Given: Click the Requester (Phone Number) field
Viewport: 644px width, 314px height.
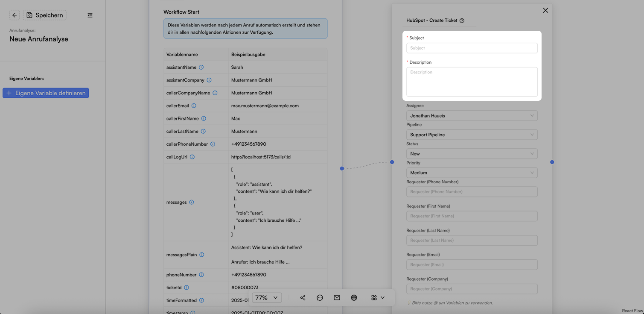Looking at the screenshot, I should tap(472, 192).
